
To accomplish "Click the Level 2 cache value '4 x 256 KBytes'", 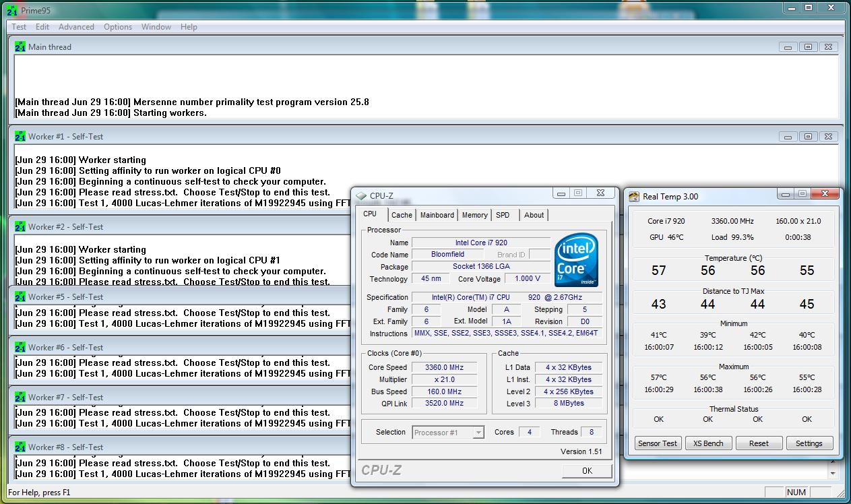I will [x=569, y=391].
